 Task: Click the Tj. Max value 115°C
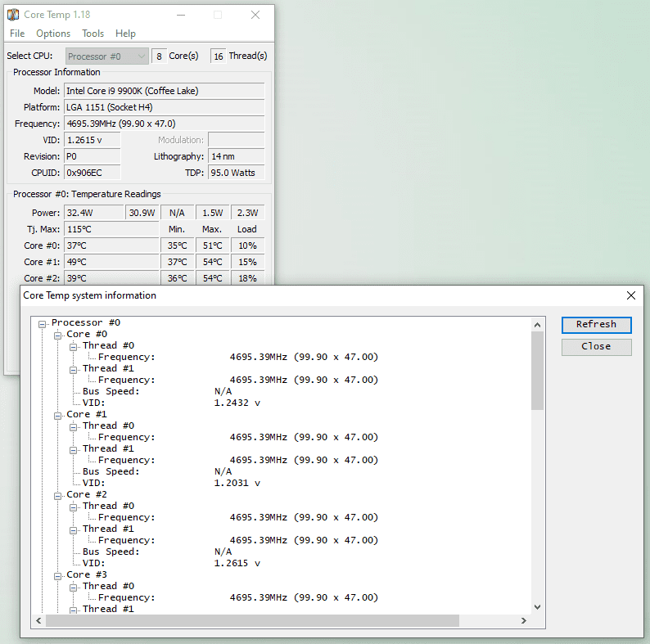click(x=111, y=229)
